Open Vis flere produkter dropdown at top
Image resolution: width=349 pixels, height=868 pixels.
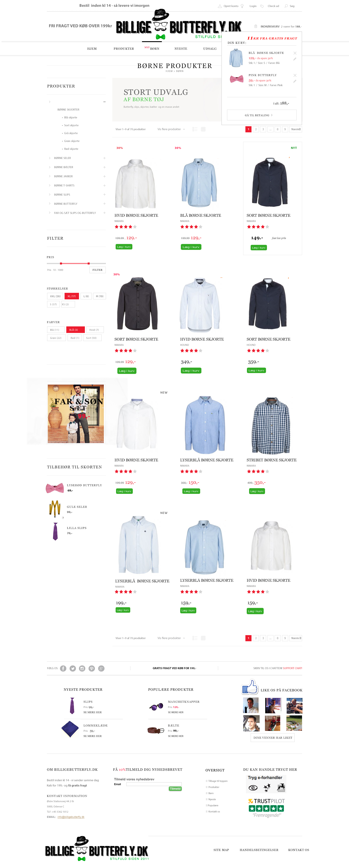171,129
